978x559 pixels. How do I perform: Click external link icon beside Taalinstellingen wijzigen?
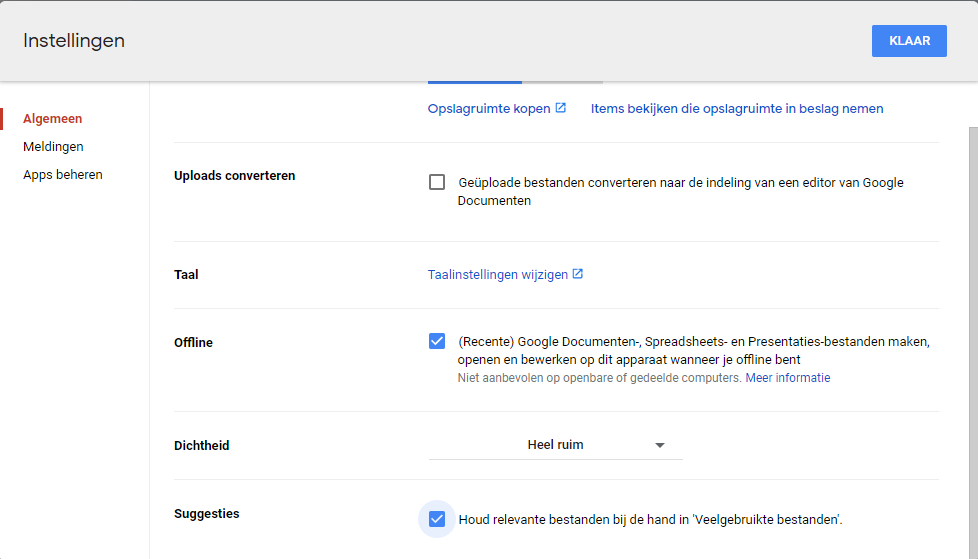578,274
